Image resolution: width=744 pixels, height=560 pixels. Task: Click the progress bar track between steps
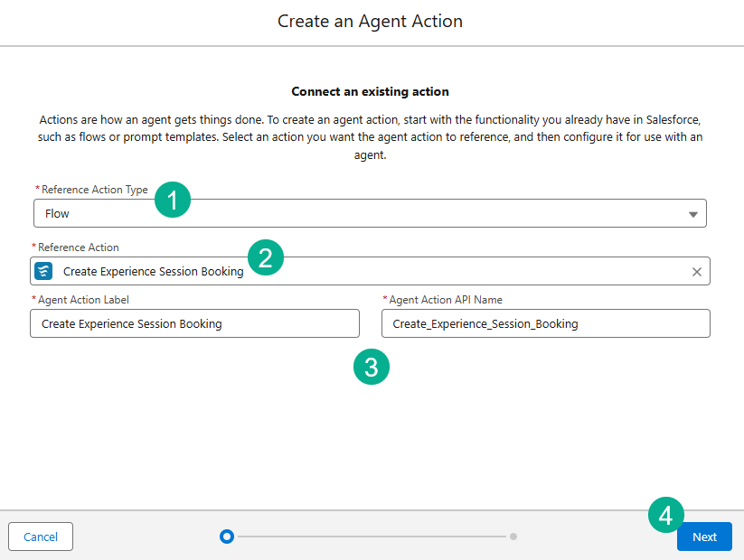coord(371,537)
